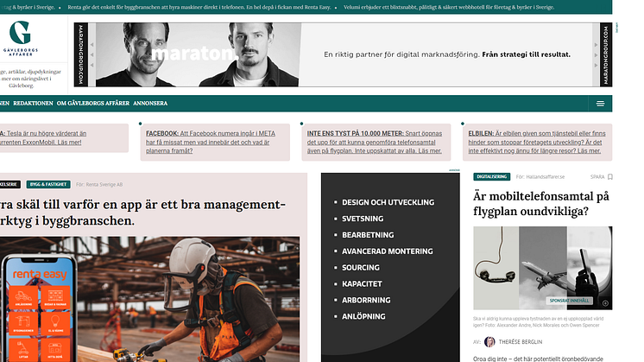
Task: Click the bookmark icon next to SPARA
Action: [609, 176]
